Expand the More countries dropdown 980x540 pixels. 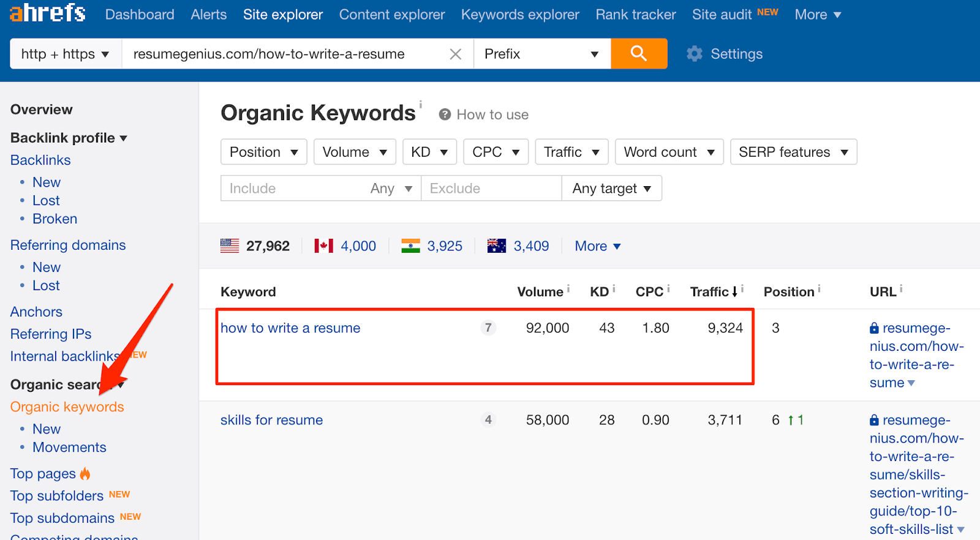tap(598, 246)
